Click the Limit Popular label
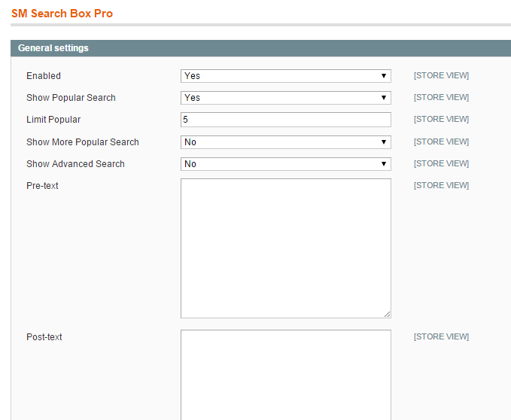Image resolution: width=511 pixels, height=420 pixels. click(53, 120)
